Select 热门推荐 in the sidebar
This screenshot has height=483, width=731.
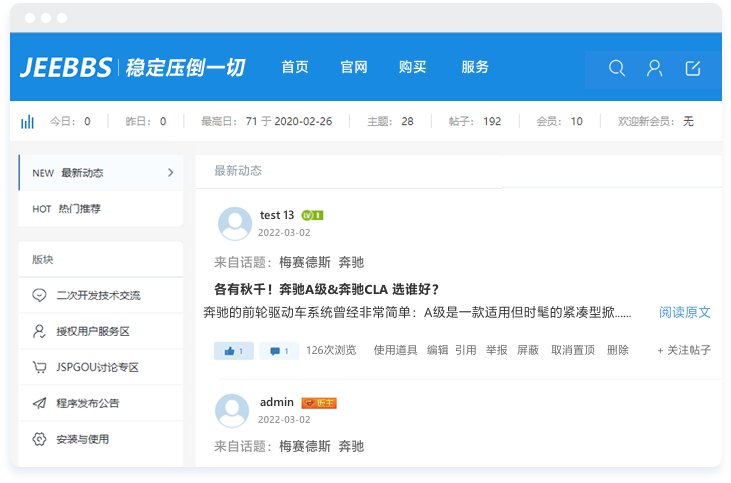click(x=80, y=209)
